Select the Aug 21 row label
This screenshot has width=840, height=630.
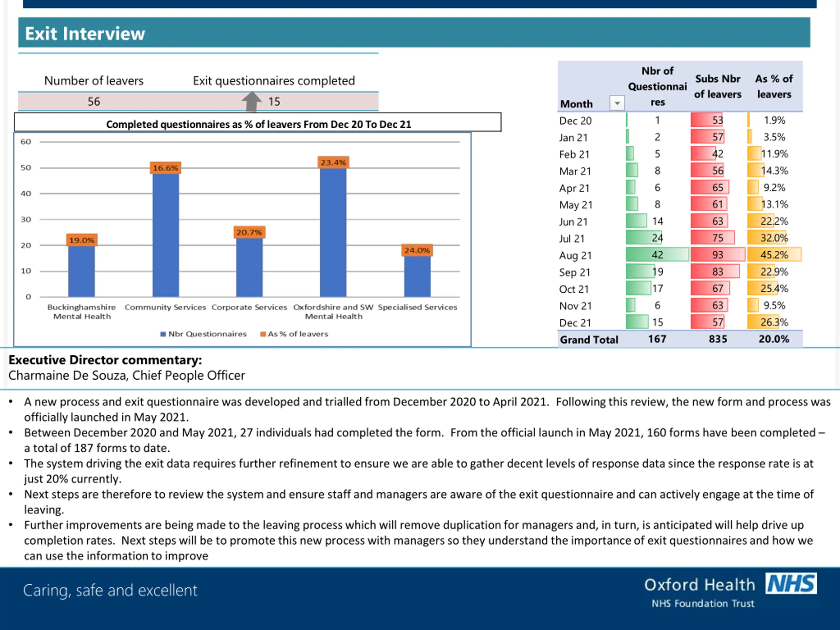(x=575, y=255)
